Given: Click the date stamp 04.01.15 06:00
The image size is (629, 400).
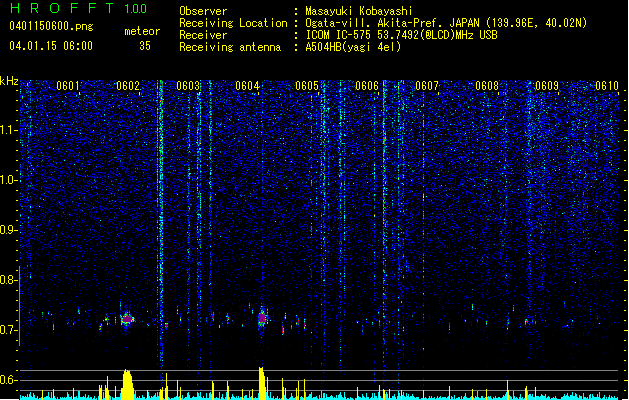Looking at the screenshot, I should pos(51,46).
